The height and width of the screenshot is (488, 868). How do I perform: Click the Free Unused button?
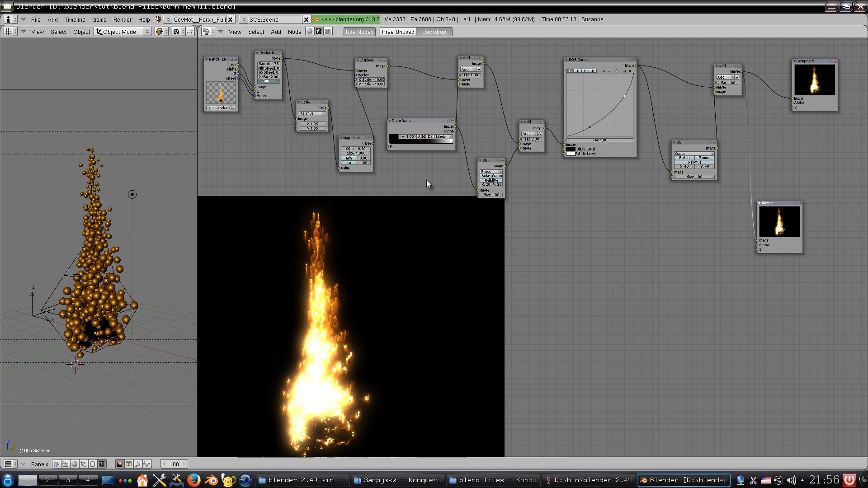pyautogui.click(x=398, y=32)
